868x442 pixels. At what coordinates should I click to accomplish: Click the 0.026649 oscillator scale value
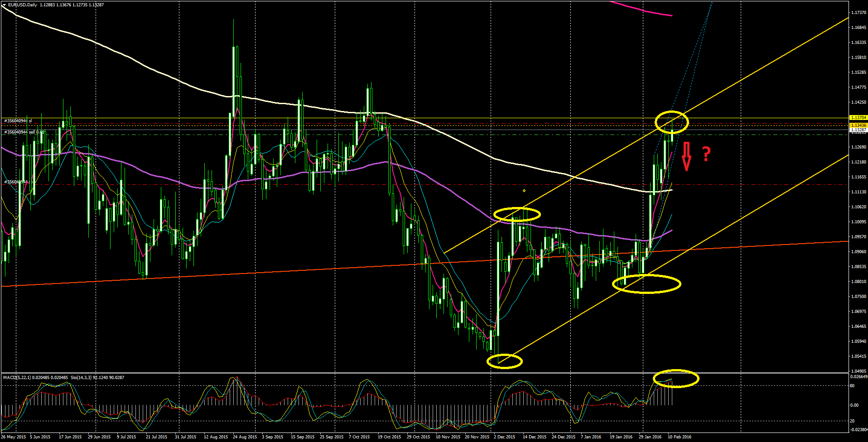tap(858, 376)
